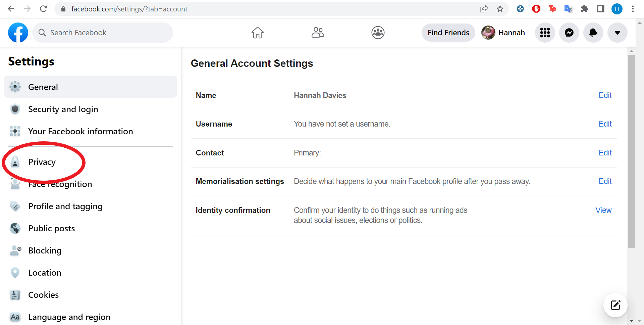Image resolution: width=644 pixels, height=325 pixels.
Task: Open the Groups icon in top navigation
Action: coord(378,33)
